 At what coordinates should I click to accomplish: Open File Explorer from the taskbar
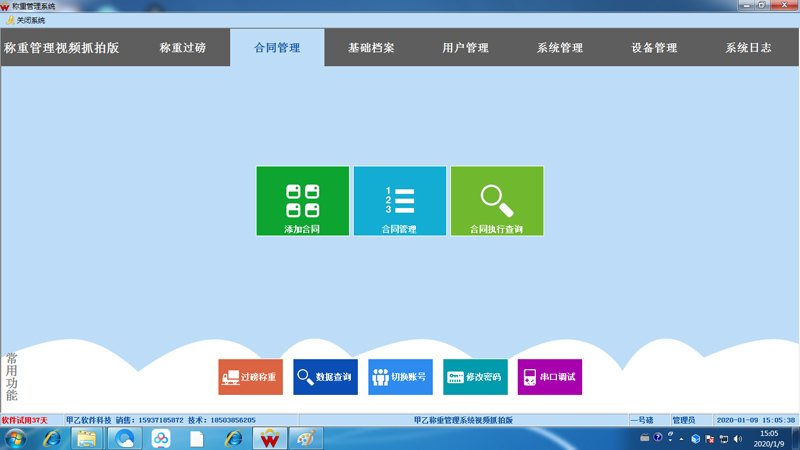[87, 438]
